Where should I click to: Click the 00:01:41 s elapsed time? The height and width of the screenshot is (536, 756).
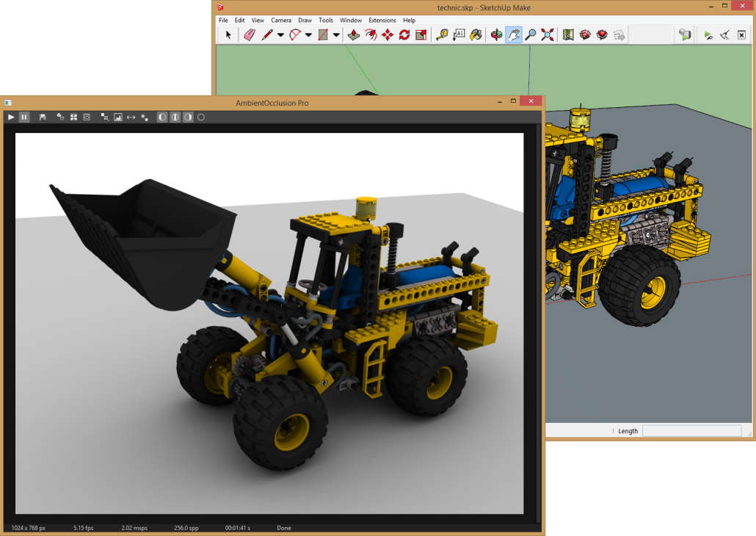coord(238,528)
